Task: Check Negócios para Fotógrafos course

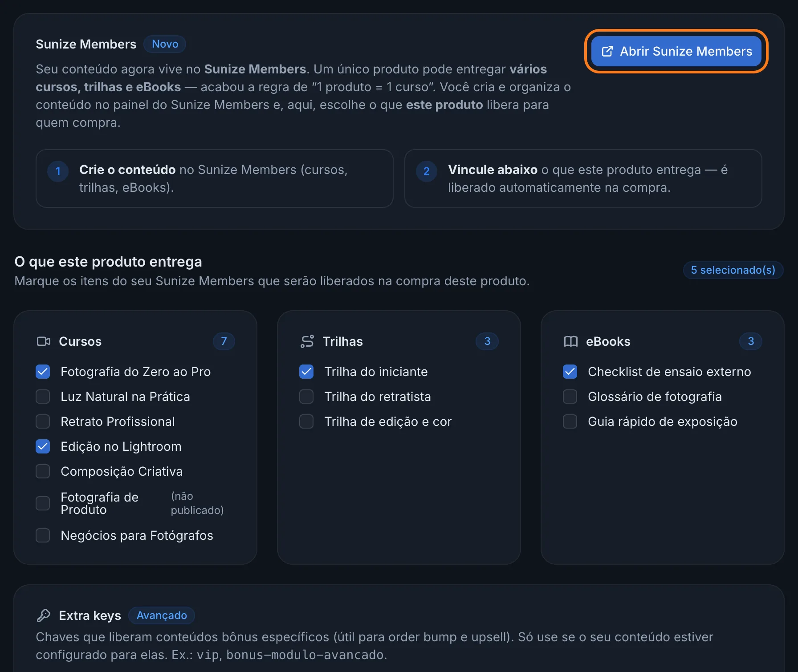Action: 43,535
